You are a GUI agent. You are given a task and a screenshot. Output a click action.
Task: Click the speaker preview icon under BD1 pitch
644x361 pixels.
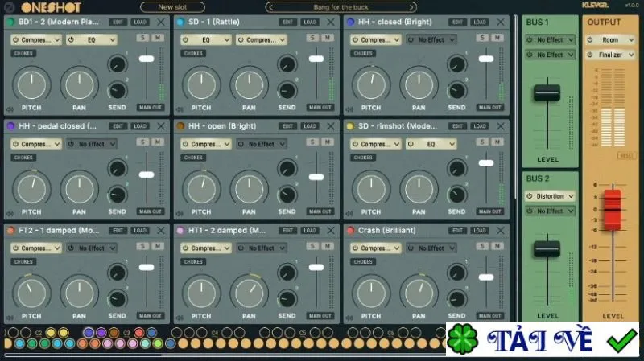point(10,109)
